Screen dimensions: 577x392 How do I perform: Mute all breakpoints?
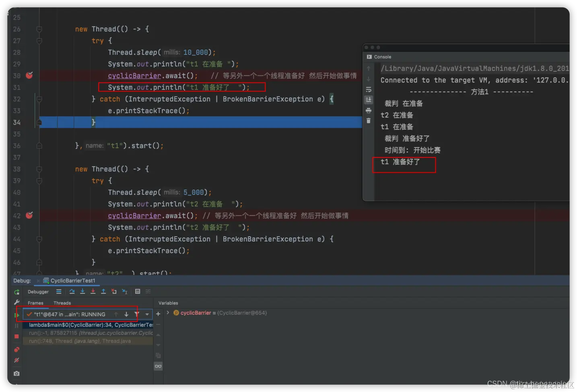pos(16,360)
